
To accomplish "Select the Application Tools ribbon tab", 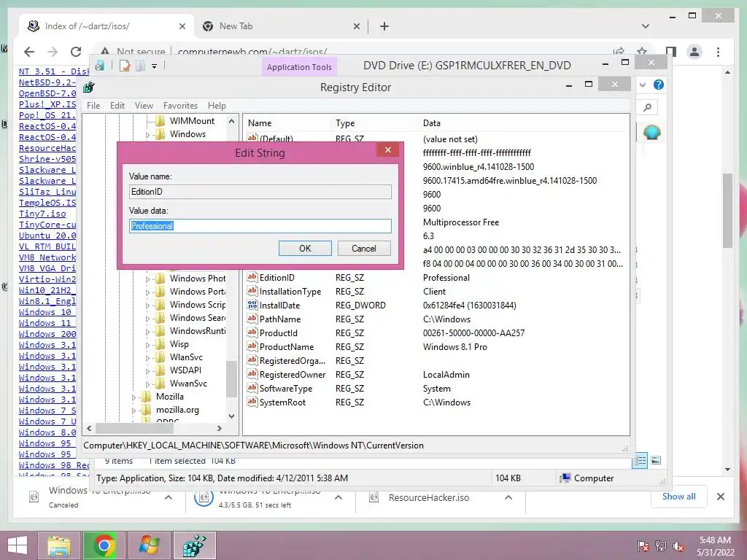I will tap(299, 67).
